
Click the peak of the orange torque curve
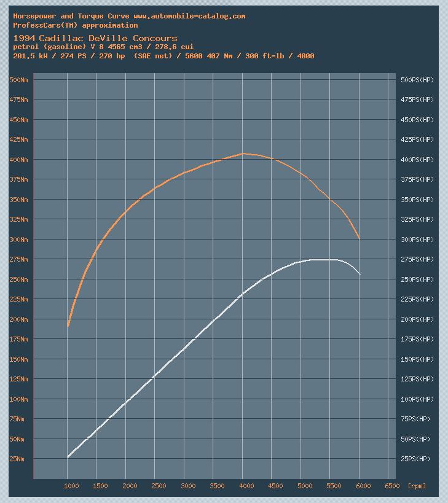(x=243, y=154)
